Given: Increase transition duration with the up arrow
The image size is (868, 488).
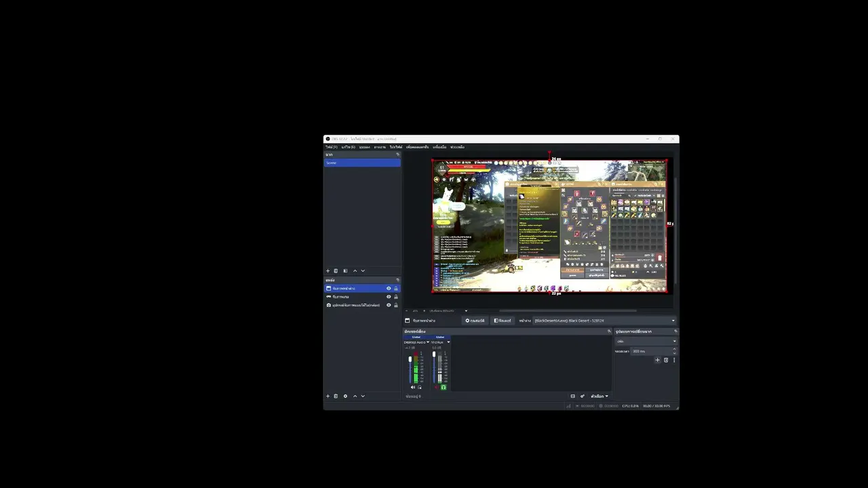Looking at the screenshot, I should click(674, 349).
